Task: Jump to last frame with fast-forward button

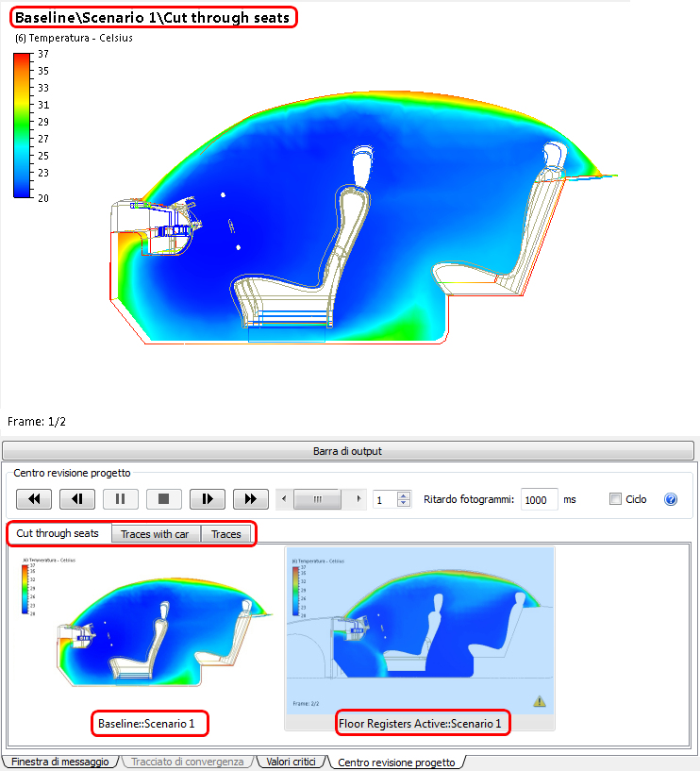Action: 251,499
